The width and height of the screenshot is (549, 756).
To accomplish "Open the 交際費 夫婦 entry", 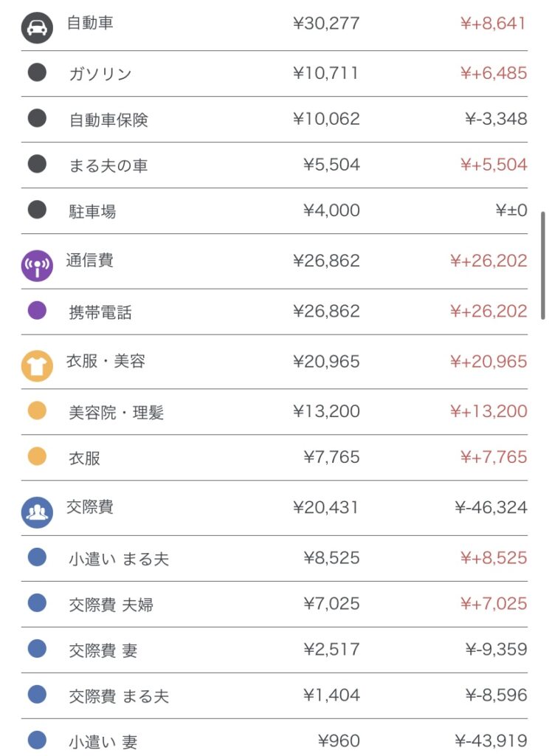I will tap(111, 605).
